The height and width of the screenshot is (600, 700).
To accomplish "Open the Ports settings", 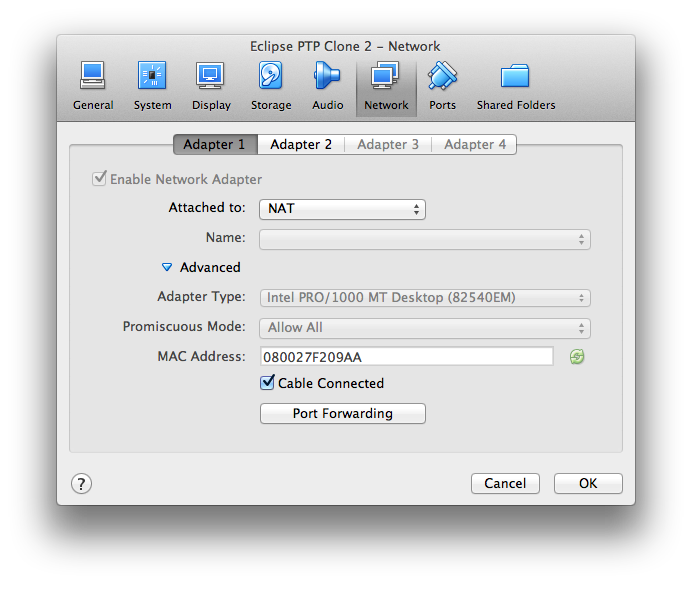I will pyautogui.click(x=442, y=86).
